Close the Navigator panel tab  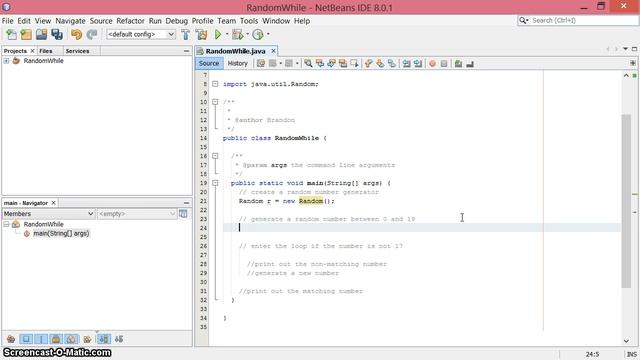(x=53, y=203)
